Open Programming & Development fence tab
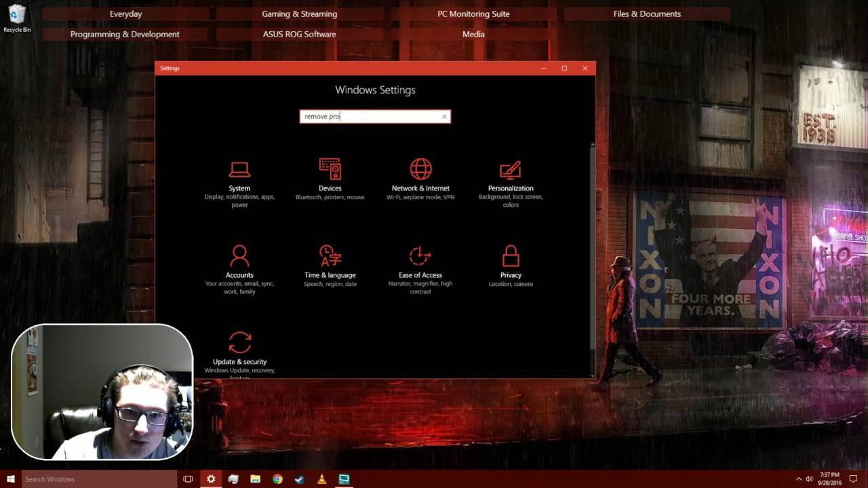Image resolution: width=868 pixels, height=488 pixels. click(125, 34)
